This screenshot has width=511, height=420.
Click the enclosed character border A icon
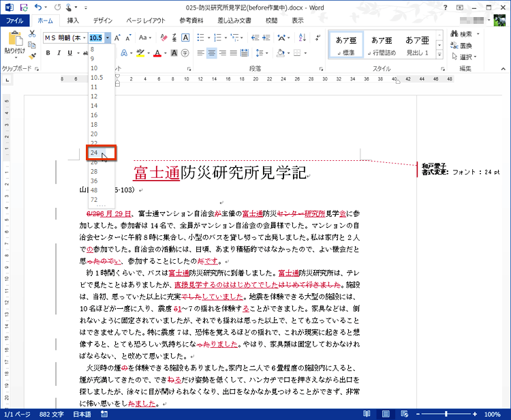pyautogui.click(x=185, y=37)
